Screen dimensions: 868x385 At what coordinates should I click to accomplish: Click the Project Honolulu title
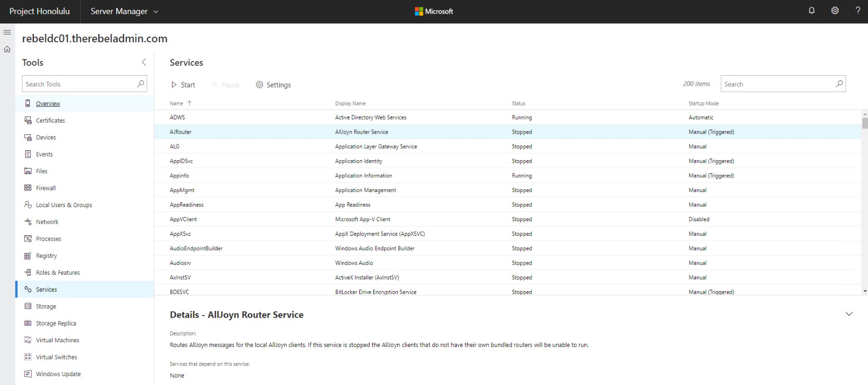tap(40, 11)
